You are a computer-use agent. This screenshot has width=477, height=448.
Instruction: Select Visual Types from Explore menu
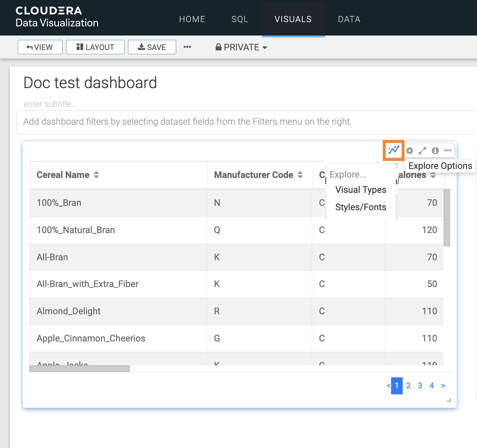point(361,190)
